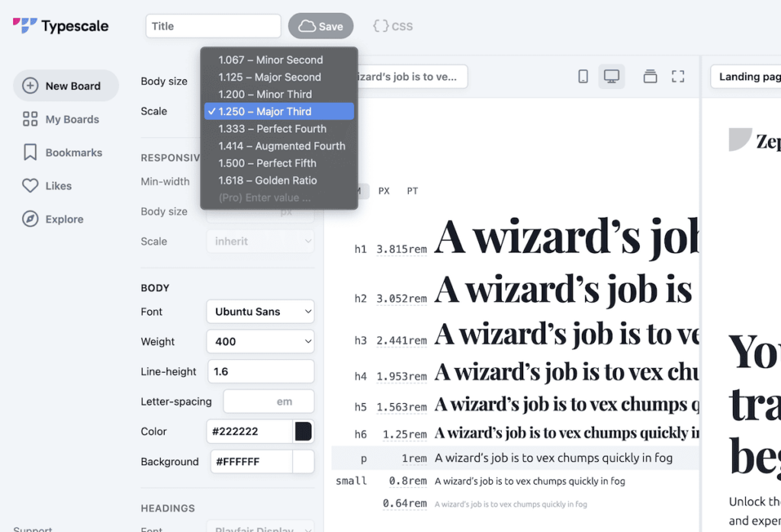The height and width of the screenshot is (532, 781).
Task: Open the Ubuntu Sans font dropdown
Action: tap(260, 312)
